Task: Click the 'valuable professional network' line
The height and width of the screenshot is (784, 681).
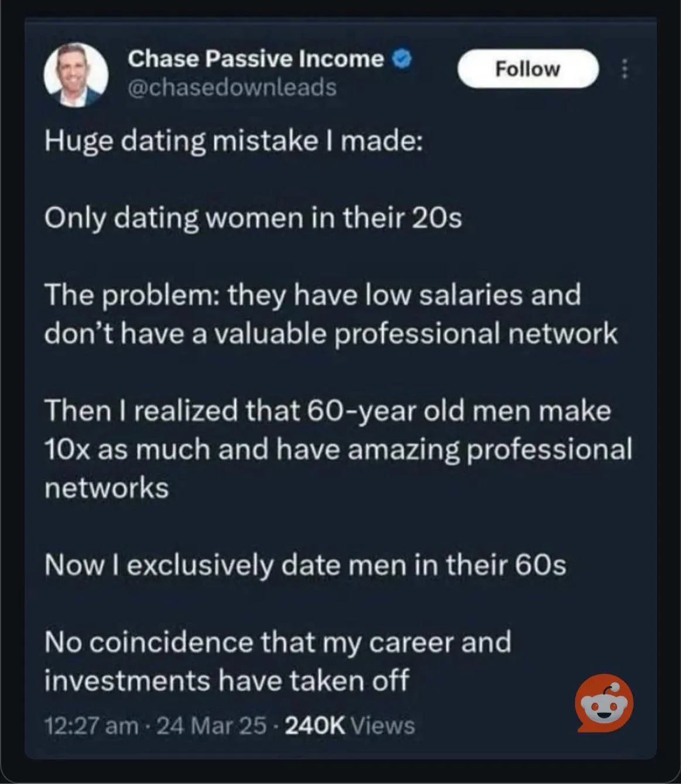Action: click(x=331, y=333)
